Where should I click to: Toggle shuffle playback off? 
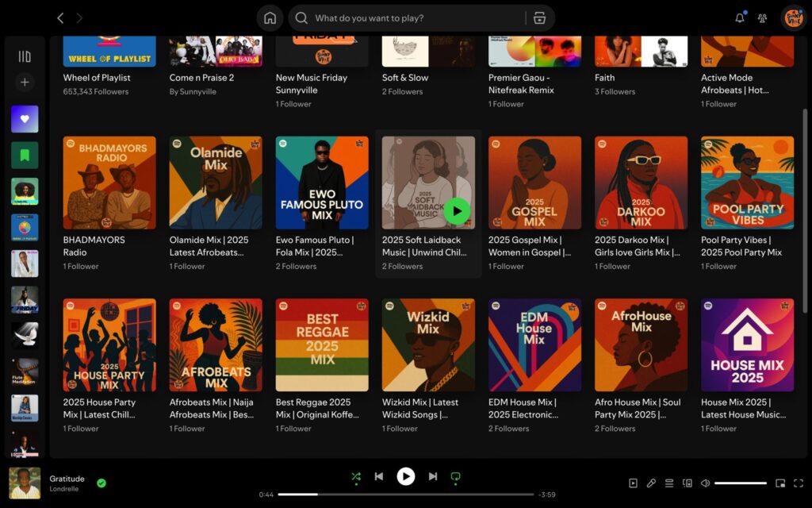(x=356, y=476)
